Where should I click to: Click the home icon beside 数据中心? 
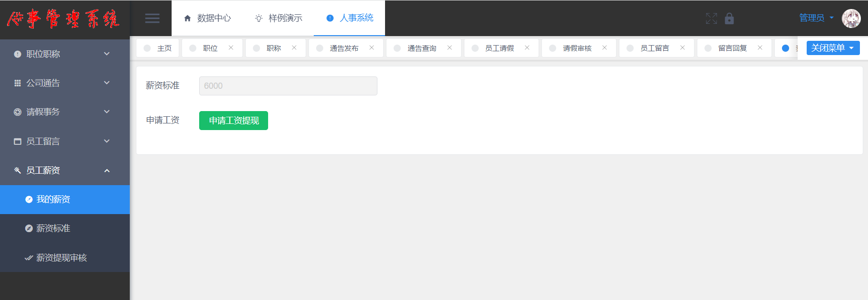click(187, 18)
